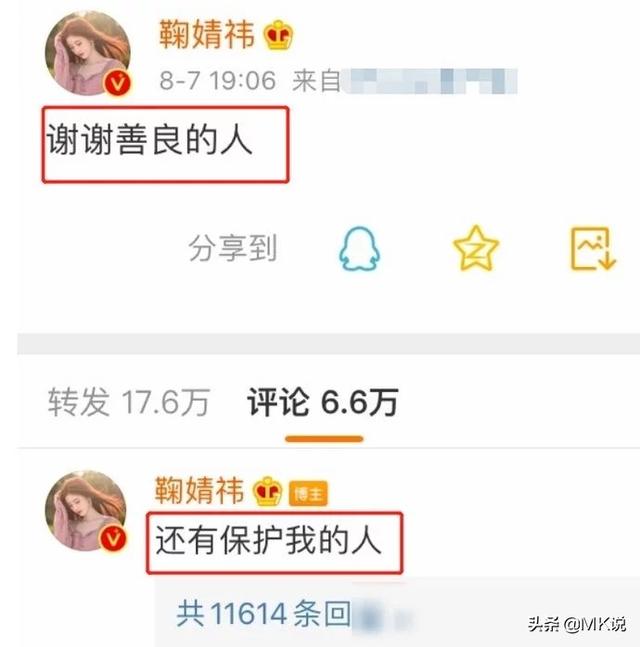640x647 pixels.
Task: Tap the crown badge beside top username
Action: (x=279, y=35)
